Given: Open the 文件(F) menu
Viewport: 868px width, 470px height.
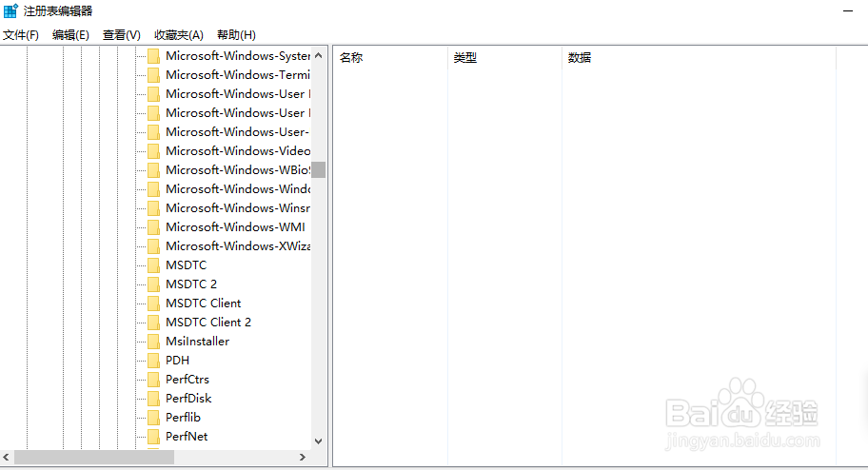Looking at the screenshot, I should [x=21, y=35].
